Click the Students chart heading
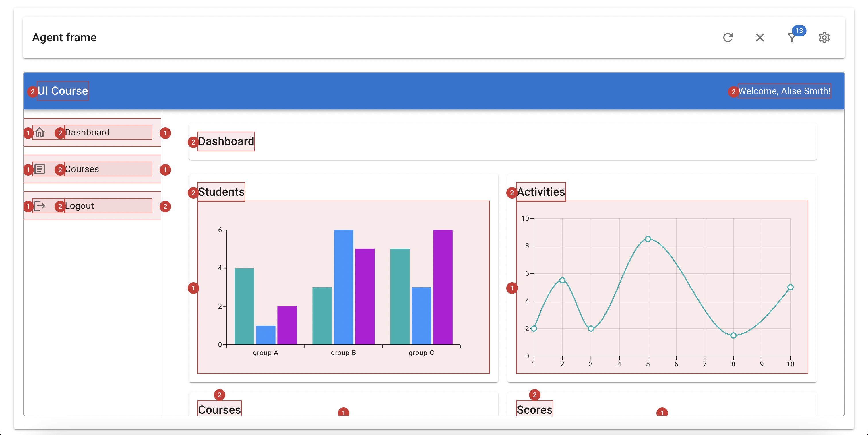 (221, 192)
